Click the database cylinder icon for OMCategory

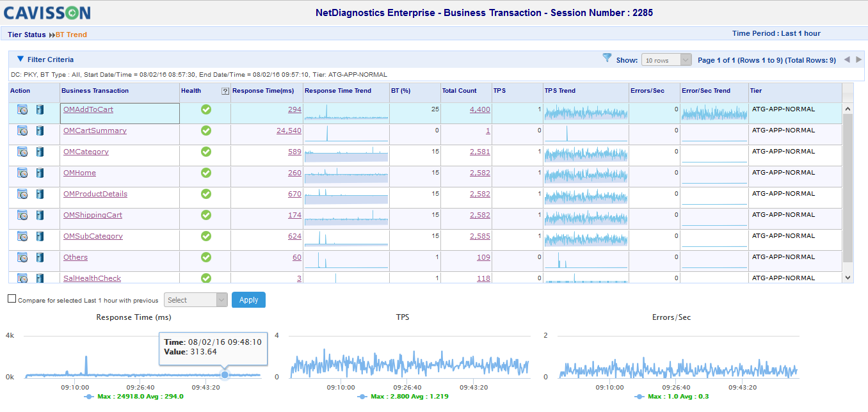pos(40,152)
